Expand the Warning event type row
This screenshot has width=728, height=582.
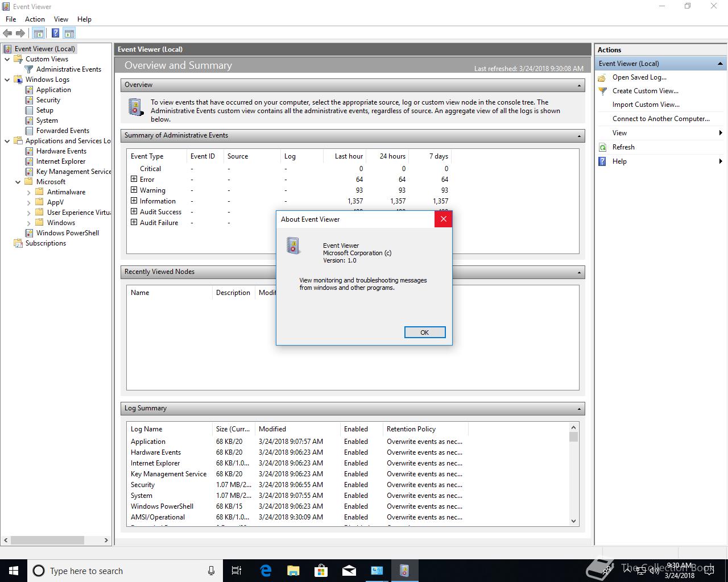[x=134, y=190]
